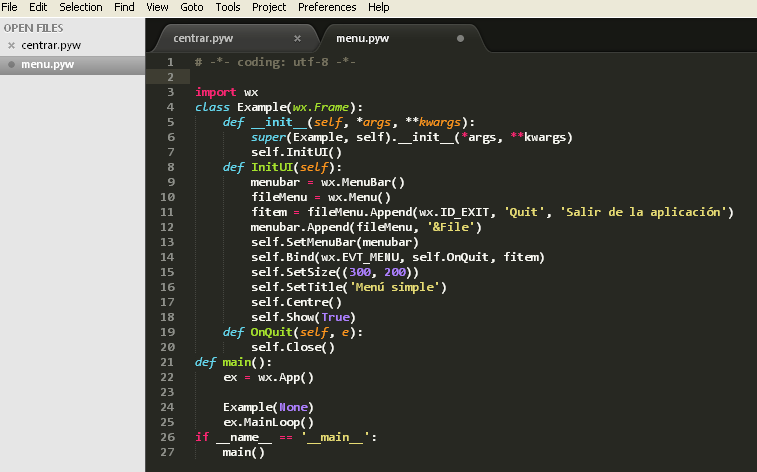This screenshot has height=472, width=757.
Task: Open the Edit menu
Action: [38, 7]
